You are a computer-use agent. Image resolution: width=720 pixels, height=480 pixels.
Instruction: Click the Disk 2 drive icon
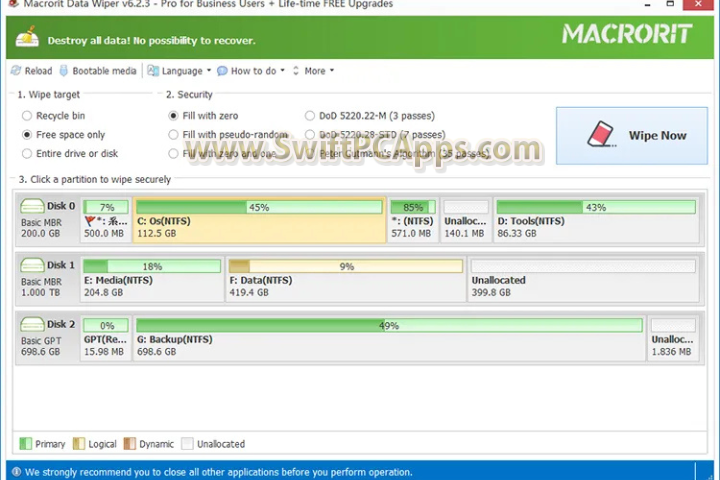coord(32,324)
